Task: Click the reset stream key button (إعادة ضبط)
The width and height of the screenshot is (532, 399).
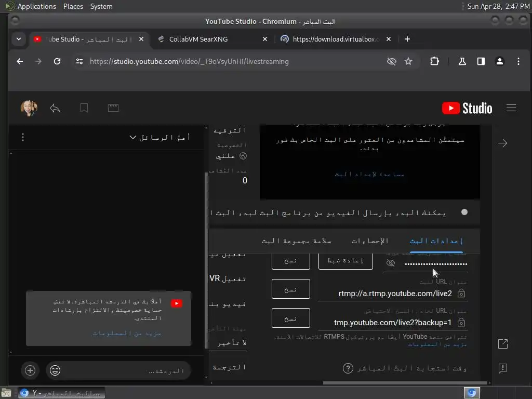Action: click(x=345, y=261)
